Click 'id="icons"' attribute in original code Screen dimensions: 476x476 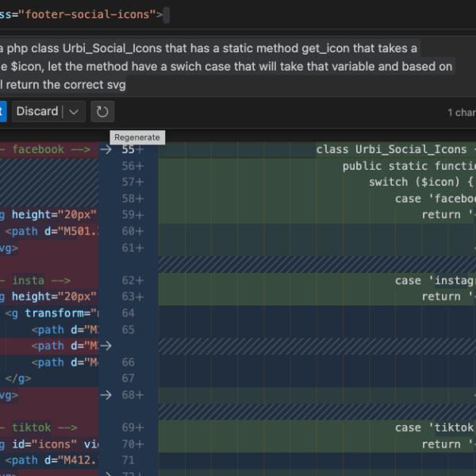44,444
